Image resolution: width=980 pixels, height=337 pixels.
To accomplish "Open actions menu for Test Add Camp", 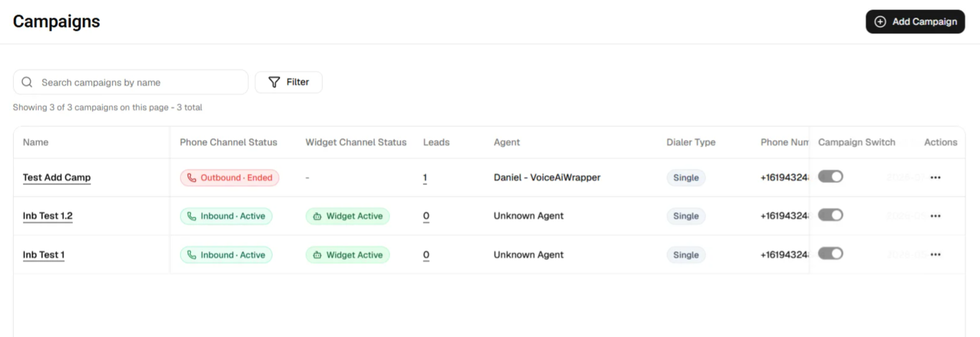I will (x=935, y=178).
